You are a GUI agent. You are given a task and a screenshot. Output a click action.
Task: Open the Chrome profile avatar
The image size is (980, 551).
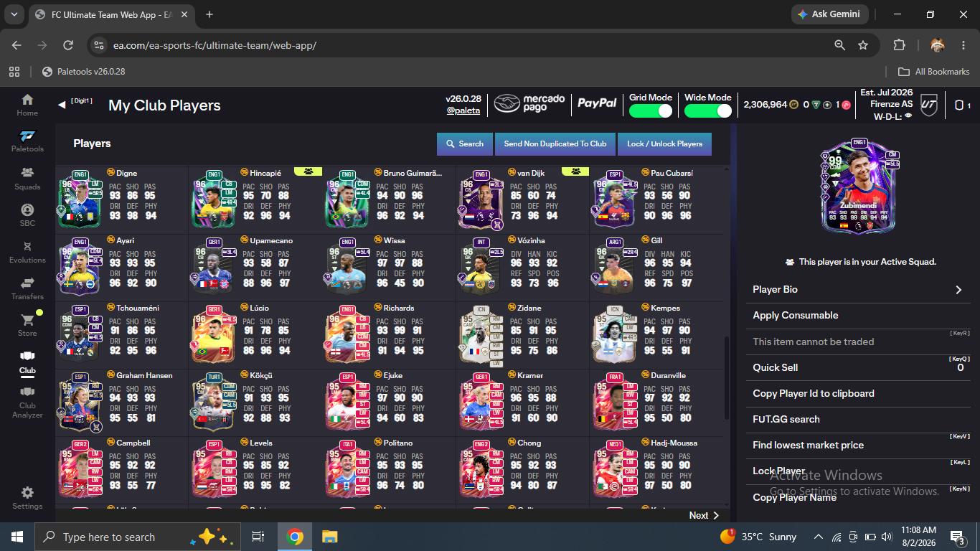(937, 45)
